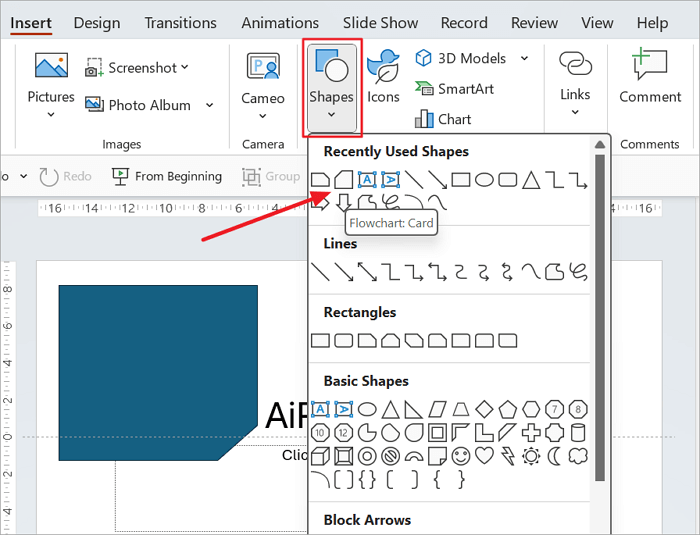Image resolution: width=700 pixels, height=535 pixels.
Task: Select the frame shape in Basic Shapes
Action: tap(437, 432)
